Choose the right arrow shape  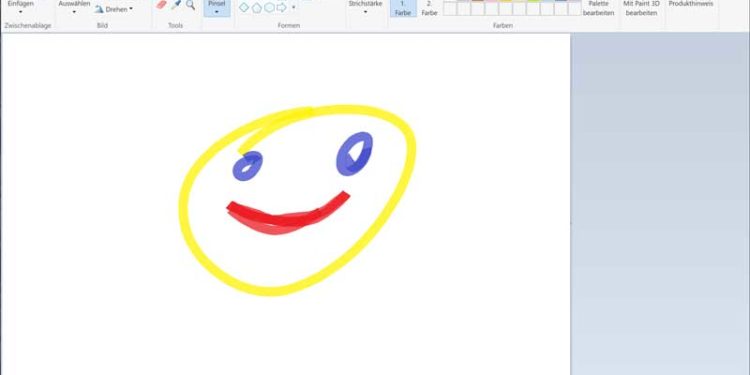click(282, 7)
